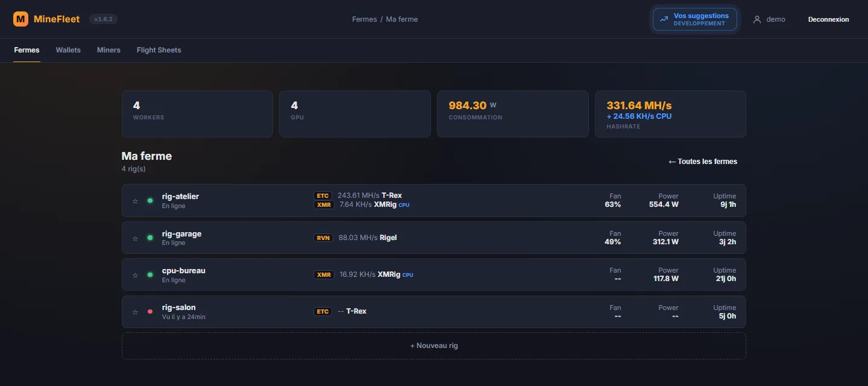This screenshot has width=868, height=386.
Task: Star the rig-garage row
Action: point(135,238)
